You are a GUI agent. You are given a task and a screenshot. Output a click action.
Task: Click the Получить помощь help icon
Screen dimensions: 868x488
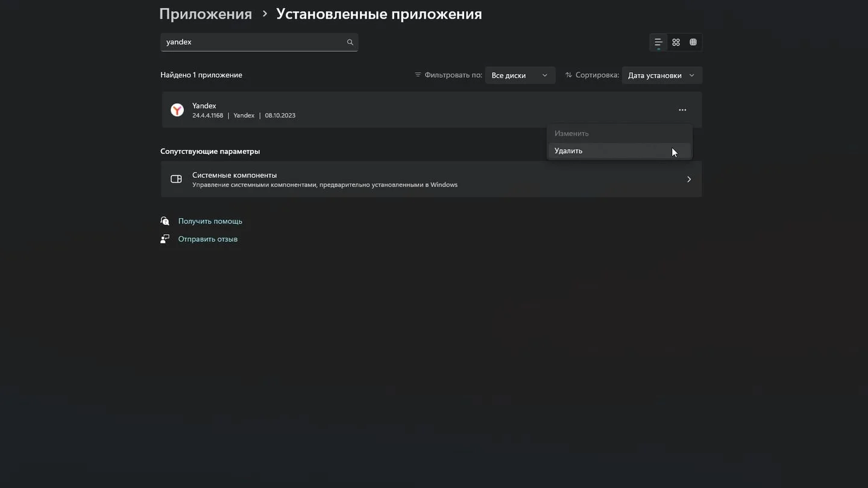(165, 221)
